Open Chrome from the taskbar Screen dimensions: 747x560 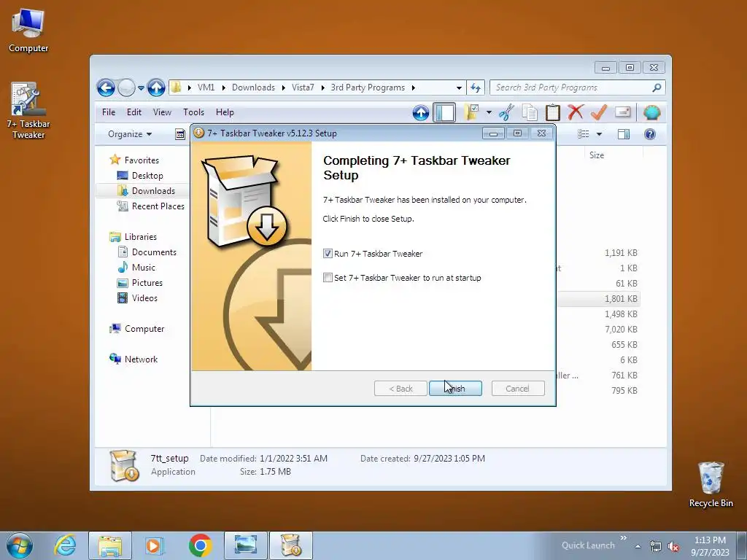click(200, 545)
